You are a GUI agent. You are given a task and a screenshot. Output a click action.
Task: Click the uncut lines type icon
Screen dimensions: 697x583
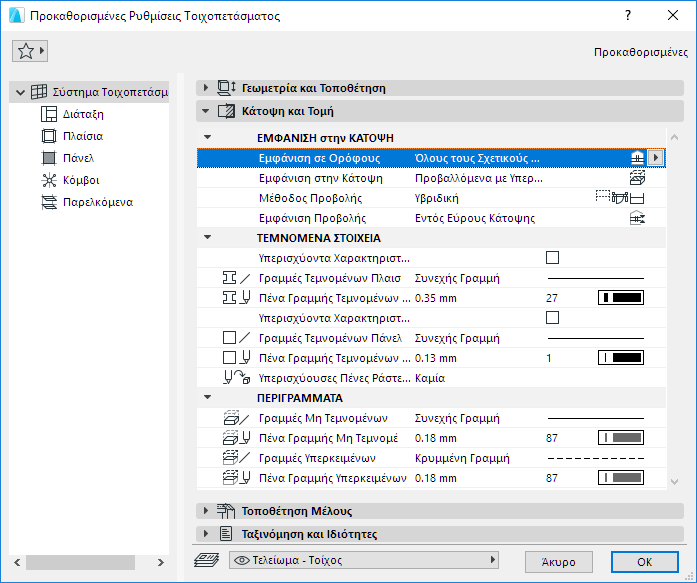coord(236,418)
